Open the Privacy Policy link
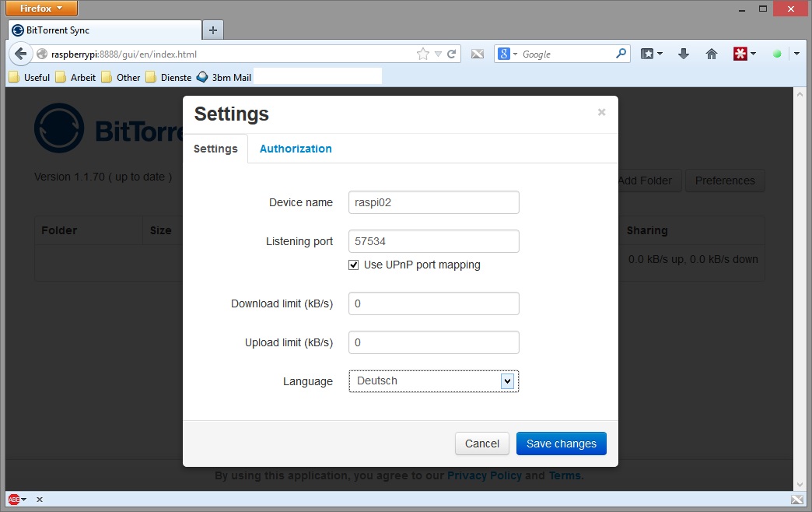812x512 pixels. point(485,475)
